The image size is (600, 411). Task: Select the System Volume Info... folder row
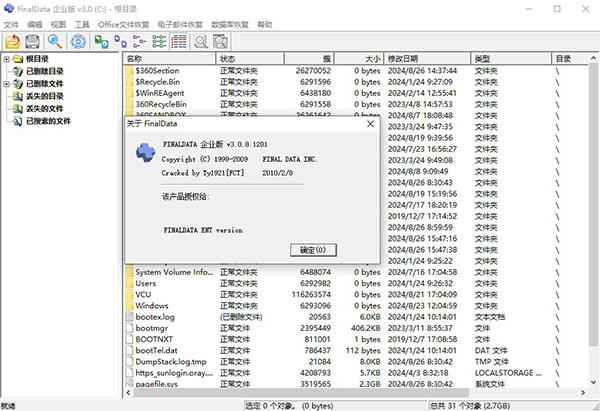[356, 272]
